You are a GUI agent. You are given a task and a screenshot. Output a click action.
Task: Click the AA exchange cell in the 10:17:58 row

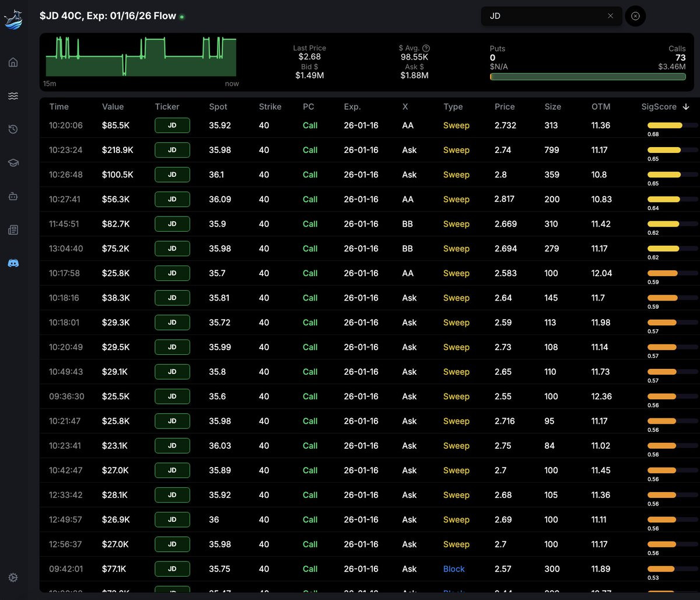pyautogui.click(x=408, y=273)
